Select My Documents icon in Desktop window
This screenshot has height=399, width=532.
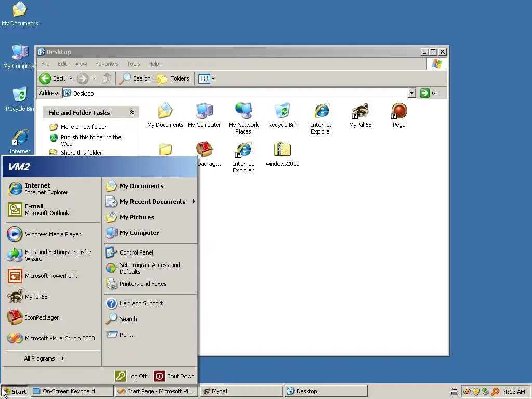[x=165, y=115]
